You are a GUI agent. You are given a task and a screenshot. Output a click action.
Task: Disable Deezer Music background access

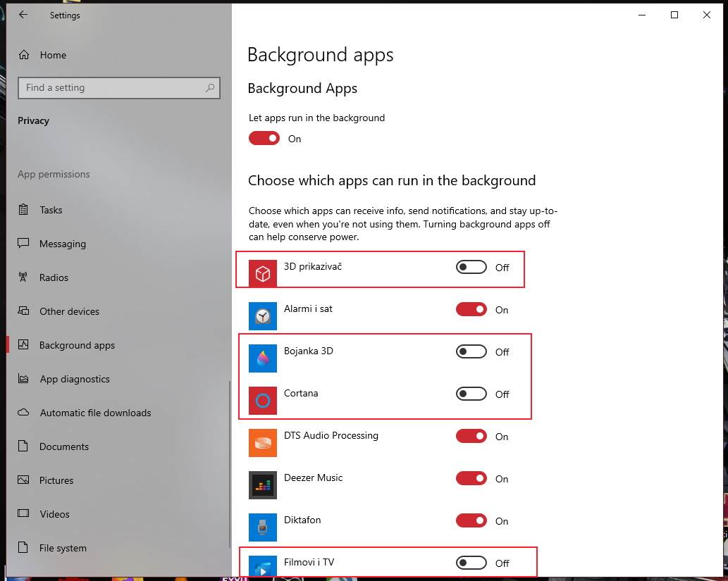pos(471,478)
